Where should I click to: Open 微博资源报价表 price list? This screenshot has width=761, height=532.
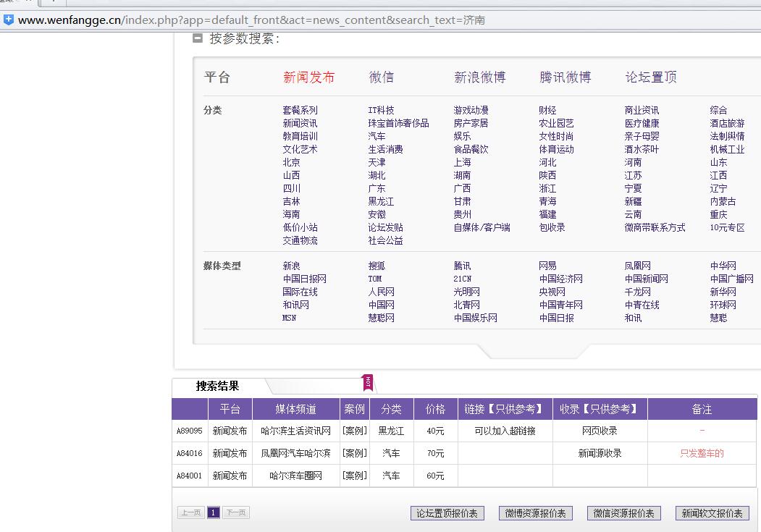click(x=535, y=513)
